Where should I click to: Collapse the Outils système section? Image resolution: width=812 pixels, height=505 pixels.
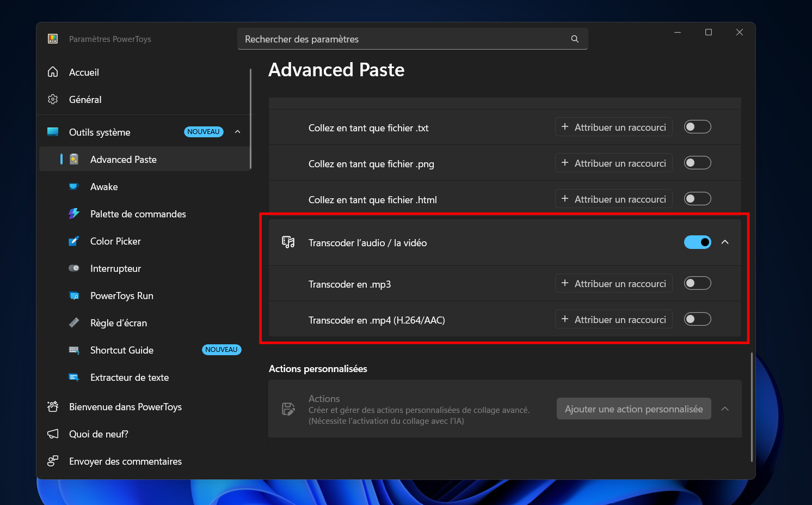pos(237,132)
